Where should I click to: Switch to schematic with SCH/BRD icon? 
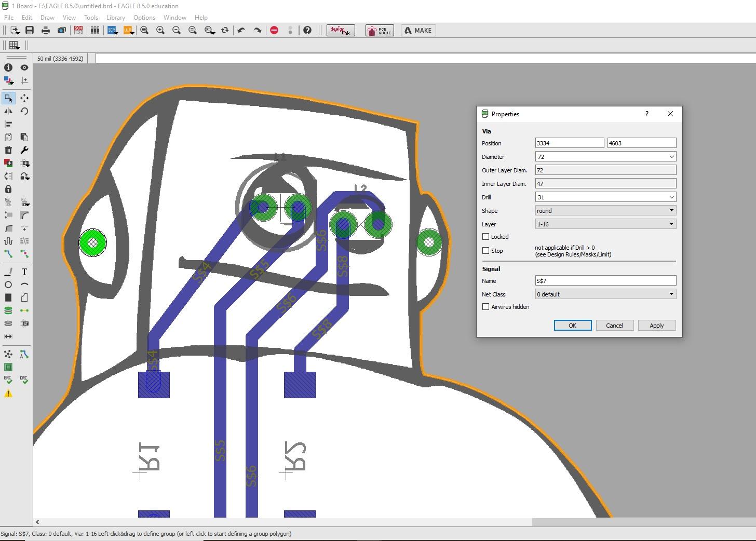(78, 30)
